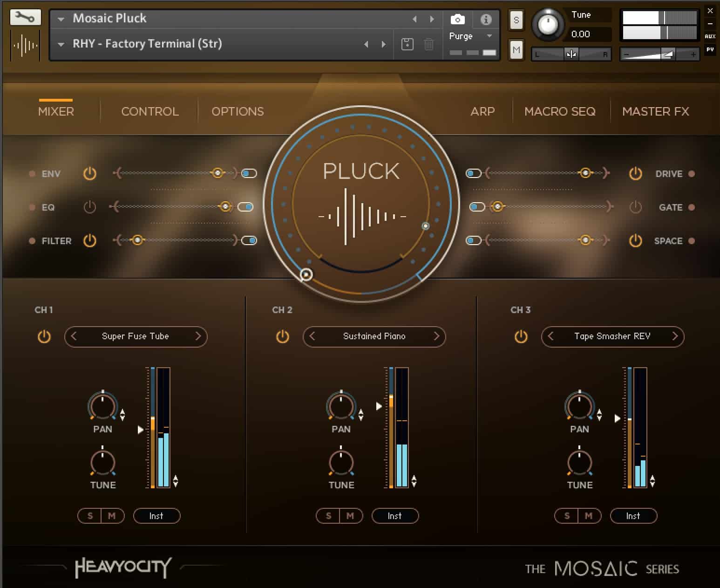720x588 pixels.
Task: Click the waveform logo below the wrench
Action: [25, 45]
